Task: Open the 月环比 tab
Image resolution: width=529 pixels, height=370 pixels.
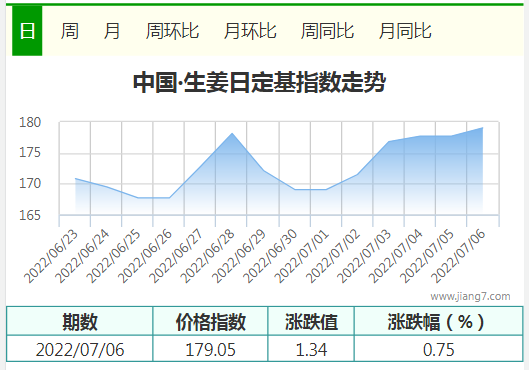Action: (x=250, y=31)
